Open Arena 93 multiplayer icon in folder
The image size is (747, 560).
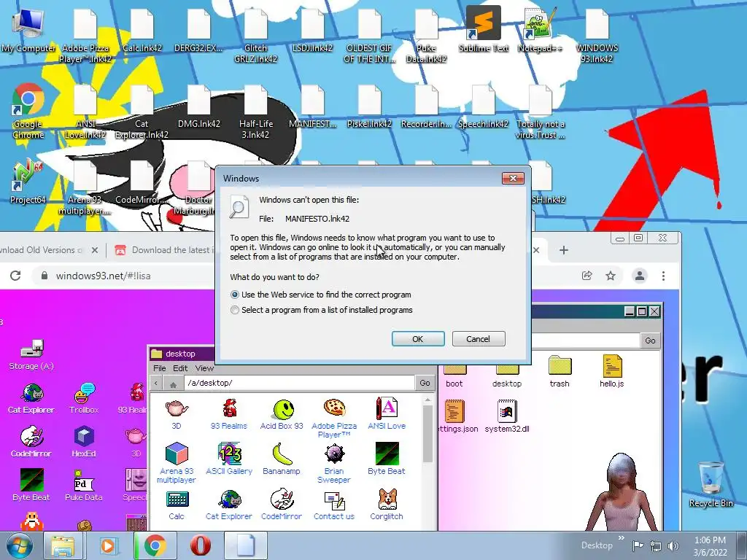coord(177,463)
